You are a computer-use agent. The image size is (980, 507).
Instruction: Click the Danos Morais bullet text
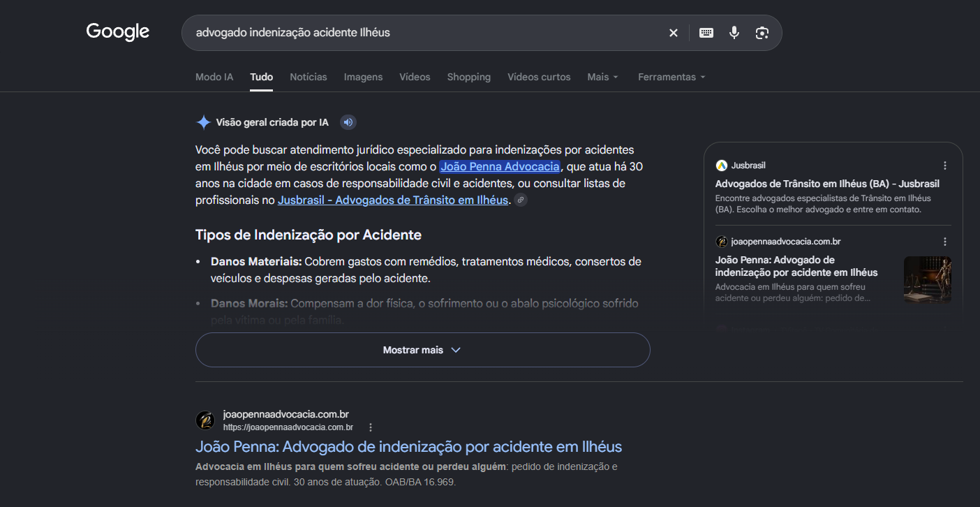click(424, 311)
